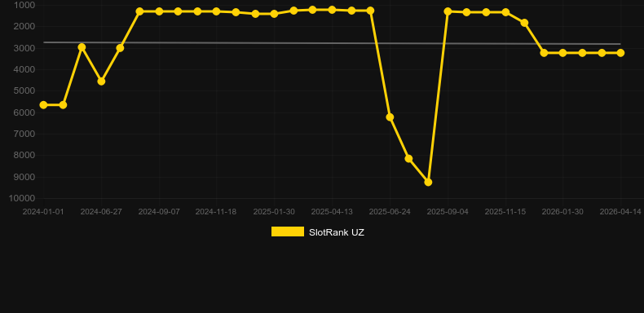Select the lowest data point near rank 9200
The height and width of the screenshot is (313, 644).
(x=428, y=182)
